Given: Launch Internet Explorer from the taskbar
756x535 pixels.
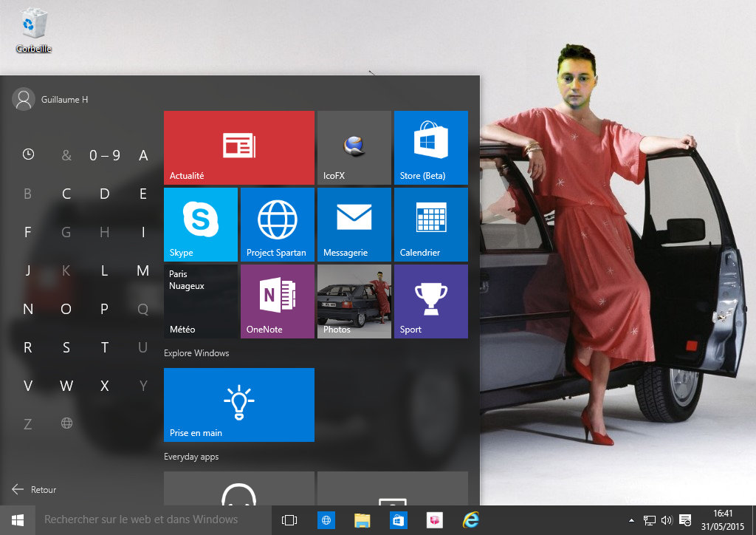Looking at the screenshot, I should click(x=471, y=520).
